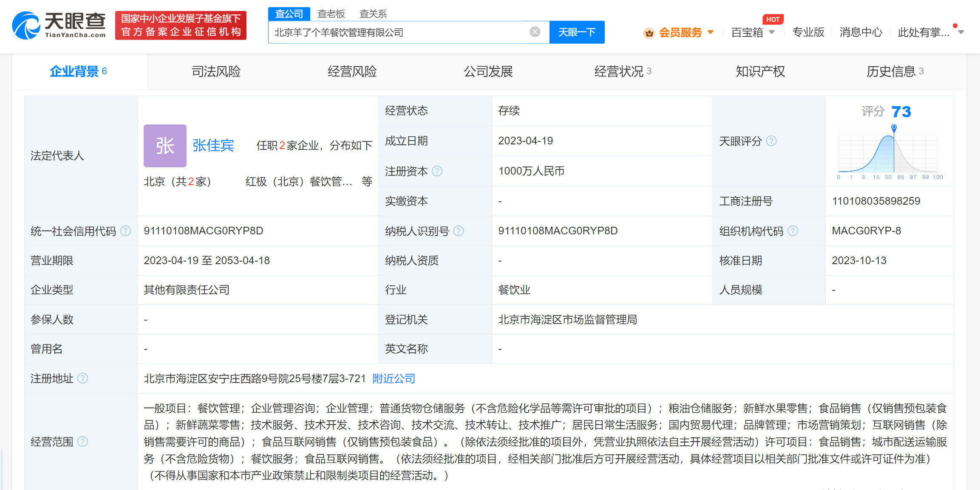Screen dimensions: 980x490
Task: Click the 张 avatar thumbnail
Action: tap(165, 146)
